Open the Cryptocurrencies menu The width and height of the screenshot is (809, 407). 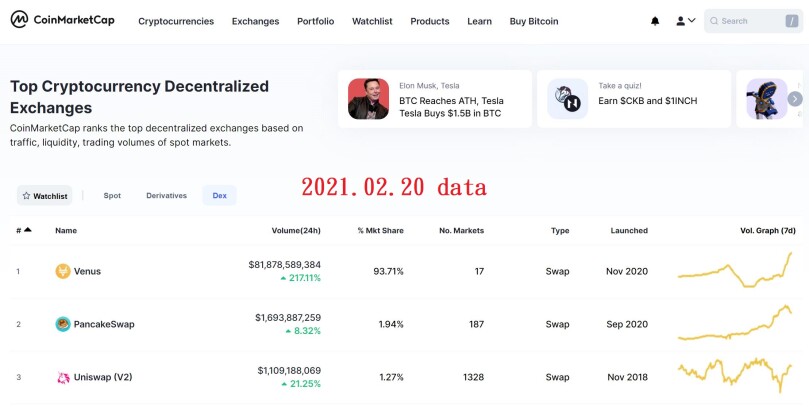click(176, 21)
